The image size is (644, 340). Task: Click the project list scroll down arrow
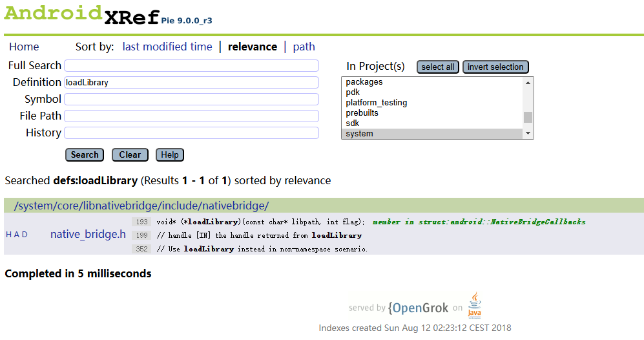pos(528,133)
